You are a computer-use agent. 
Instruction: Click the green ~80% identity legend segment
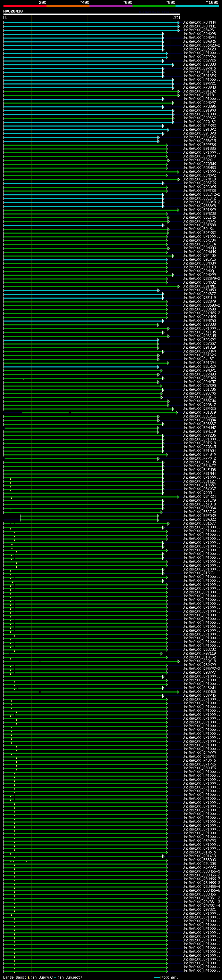(154, 6)
